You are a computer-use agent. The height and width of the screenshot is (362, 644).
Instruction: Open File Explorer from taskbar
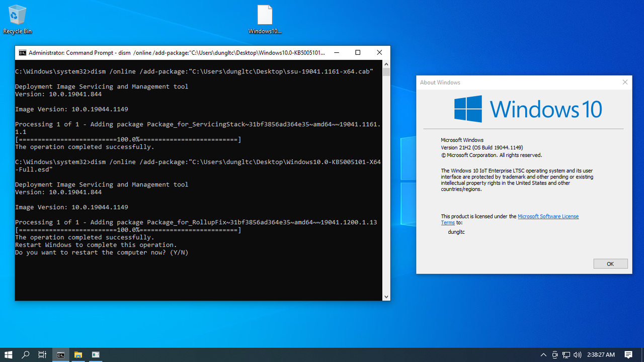click(78, 354)
